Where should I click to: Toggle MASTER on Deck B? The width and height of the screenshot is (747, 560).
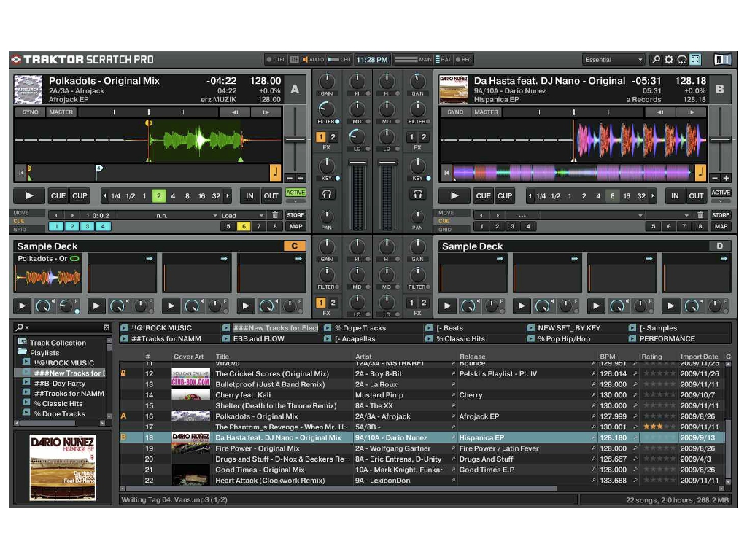point(486,112)
